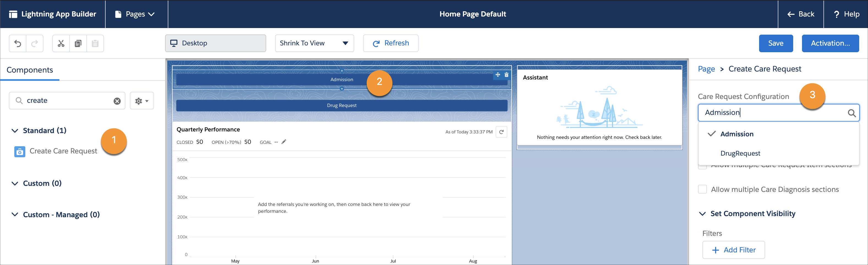Viewport: 868px width, 265px height.
Task: Click the Save button
Action: (x=776, y=43)
